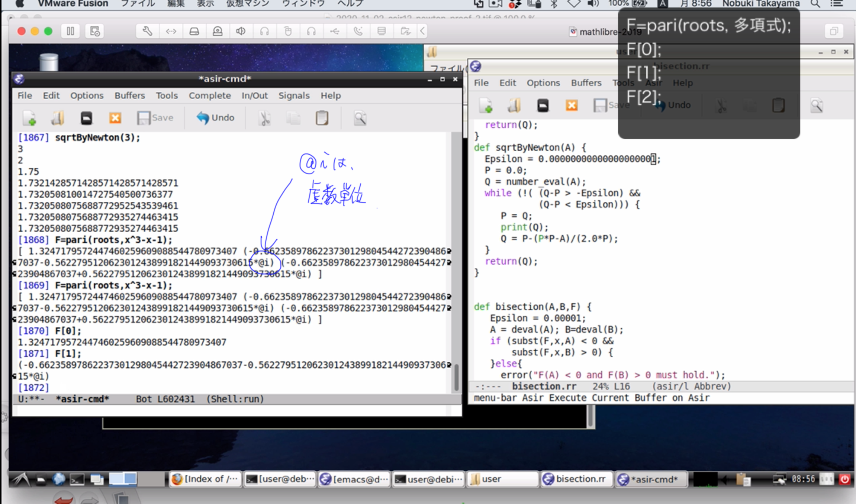
Task: Click prompt line [1872] in asir-cmd
Action: 33,388
